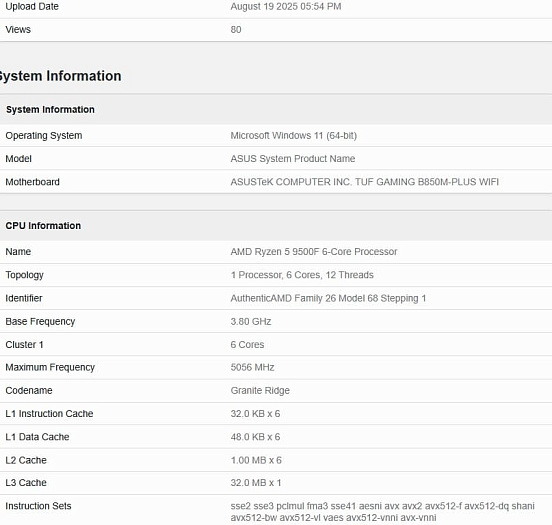Click the Name label under CPU Information
This screenshot has height=525, width=552.
18,252
